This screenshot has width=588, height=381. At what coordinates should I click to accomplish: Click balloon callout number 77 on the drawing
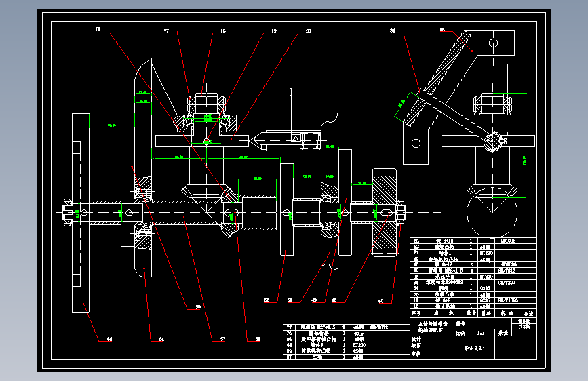pos(167,31)
